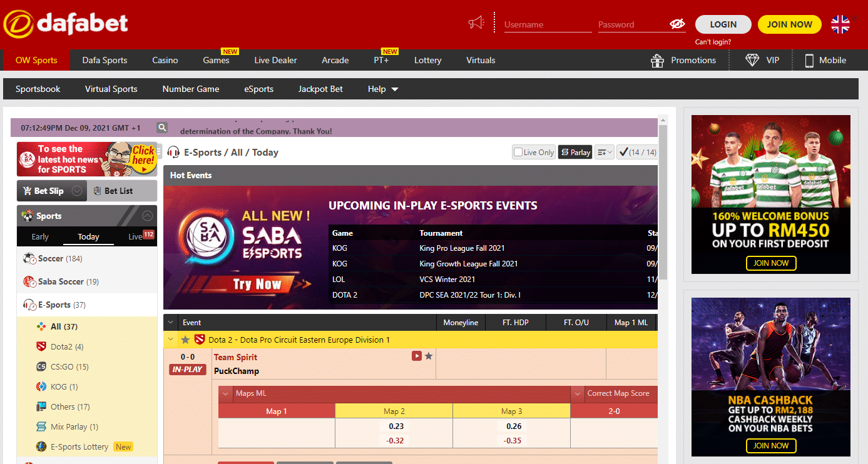Click the VIP diamond icon
The width and height of the screenshot is (868, 464).
click(752, 60)
